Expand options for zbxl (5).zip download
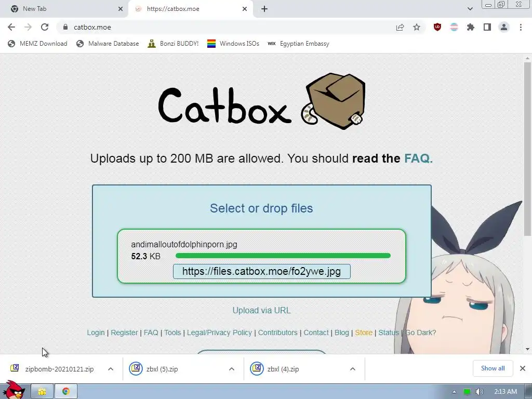 (x=232, y=369)
